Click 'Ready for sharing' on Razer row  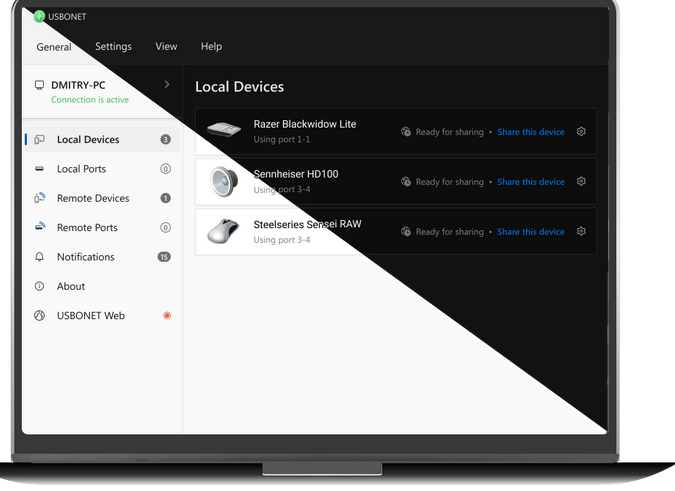[x=449, y=132]
